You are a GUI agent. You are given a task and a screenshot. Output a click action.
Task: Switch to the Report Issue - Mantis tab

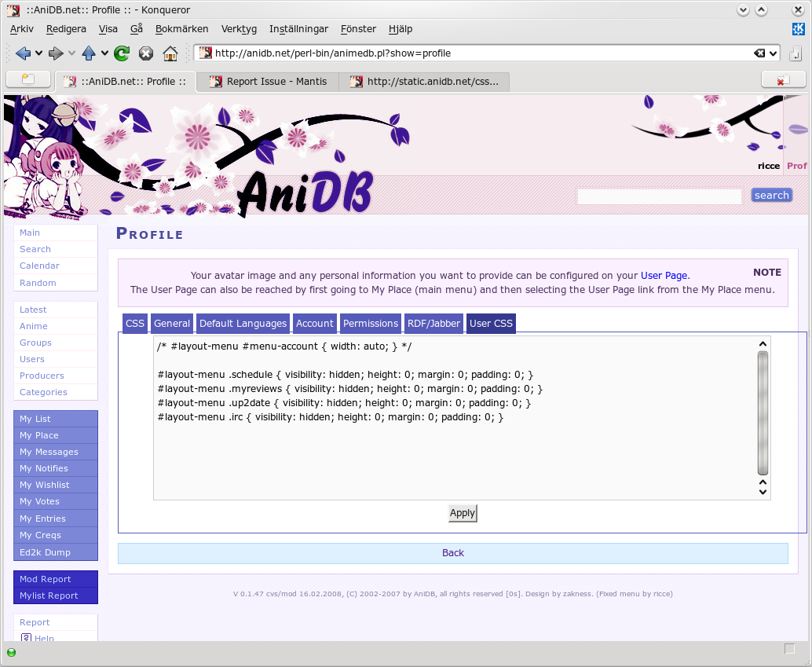(268, 82)
